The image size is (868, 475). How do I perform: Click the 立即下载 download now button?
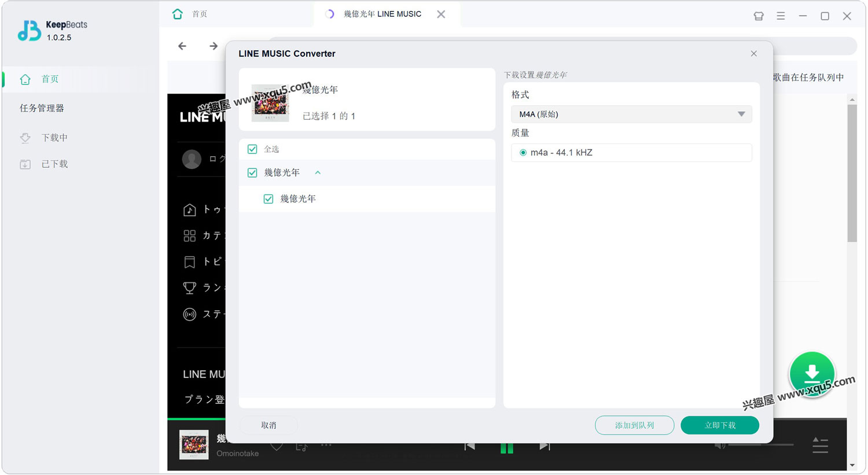(x=720, y=425)
